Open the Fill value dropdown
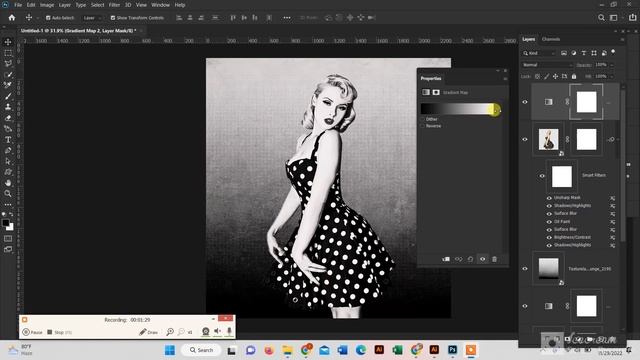 pos(611,76)
